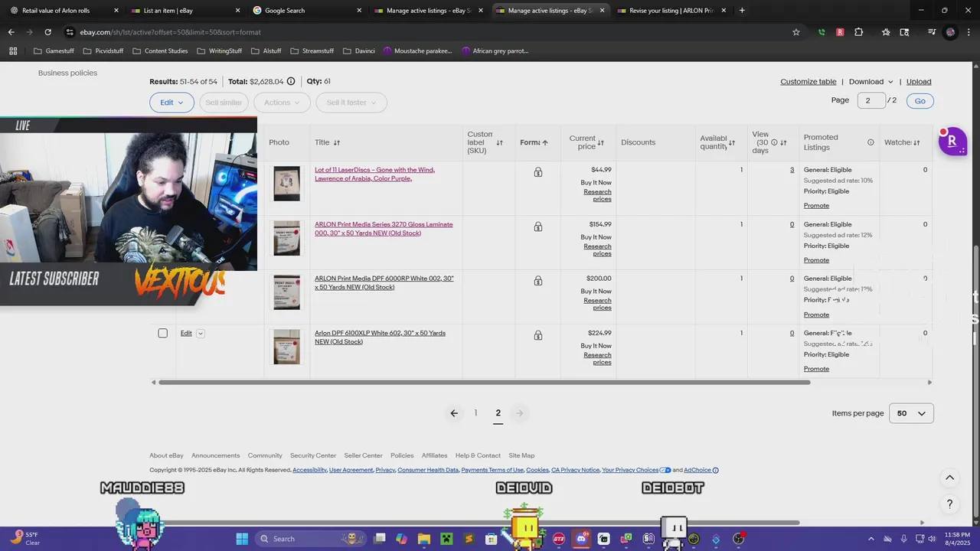Click the back-to-top chevron button
This screenshot has height=551, width=980.
[x=949, y=478]
